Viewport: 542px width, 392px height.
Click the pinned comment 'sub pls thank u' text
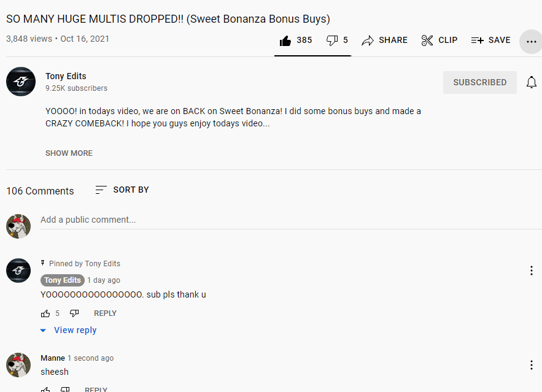tap(176, 294)
